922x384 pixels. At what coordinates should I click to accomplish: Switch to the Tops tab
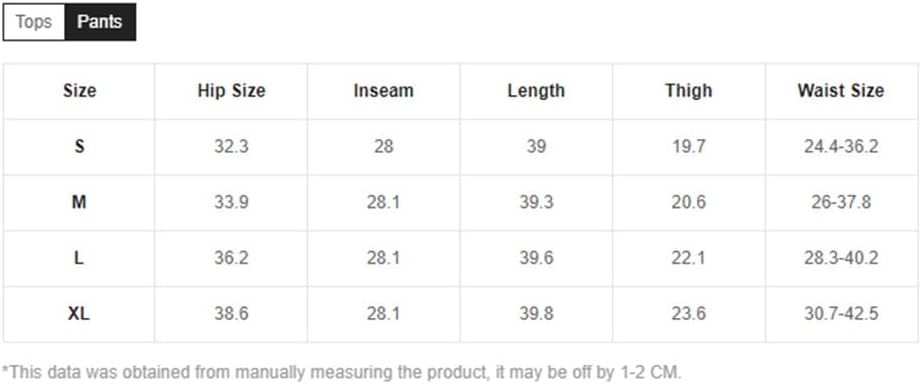34,22
